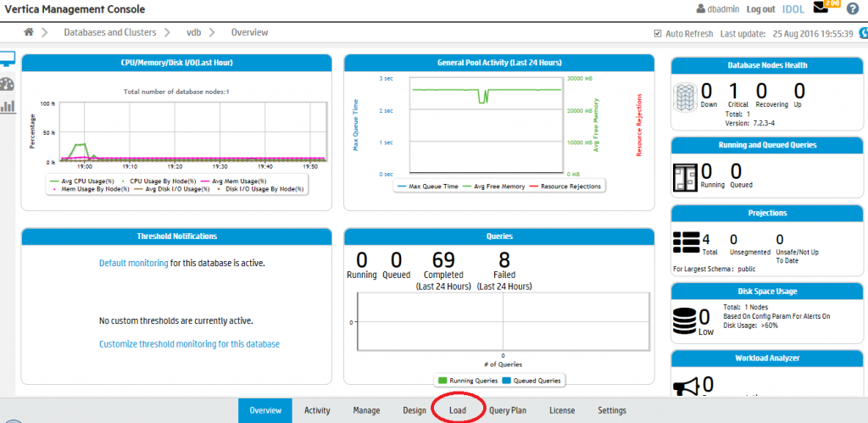Toggle Queued Queries legend item
868x423 pixels.
[x=532, y=381]
